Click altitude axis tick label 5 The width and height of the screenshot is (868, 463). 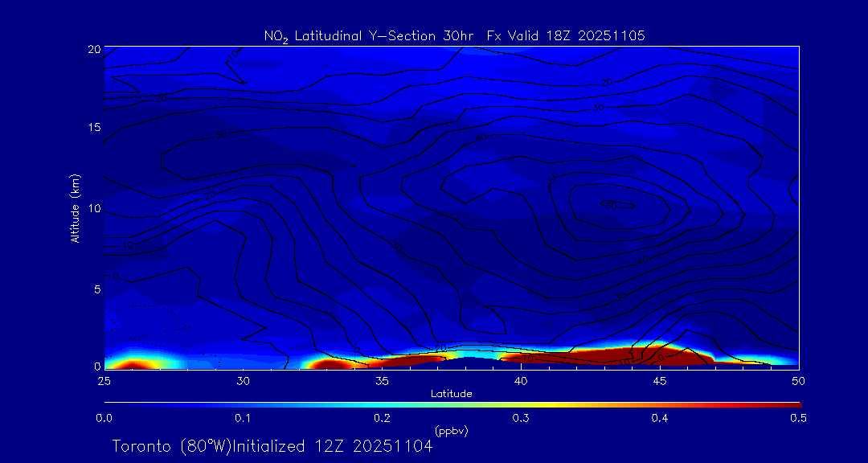(x=96, y=289)
